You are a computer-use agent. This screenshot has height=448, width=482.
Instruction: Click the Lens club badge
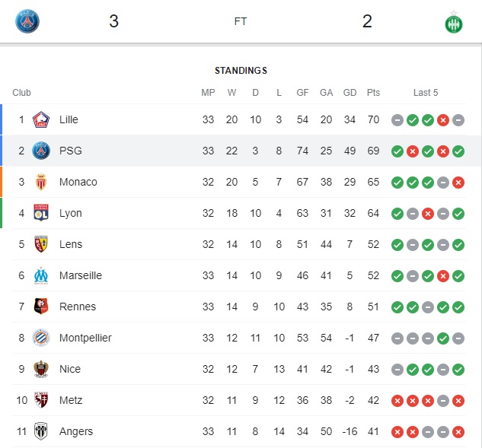coord(41,244)
